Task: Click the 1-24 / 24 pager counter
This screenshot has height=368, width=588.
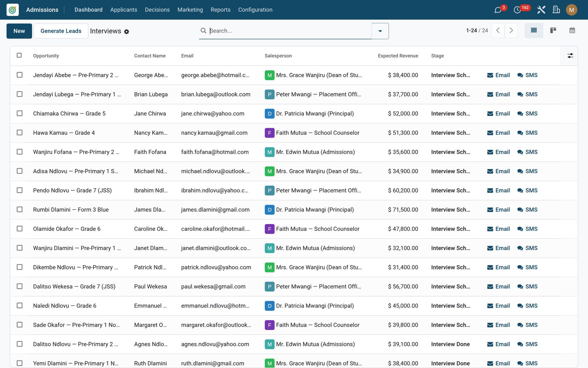Action: [x=477, y=31]
